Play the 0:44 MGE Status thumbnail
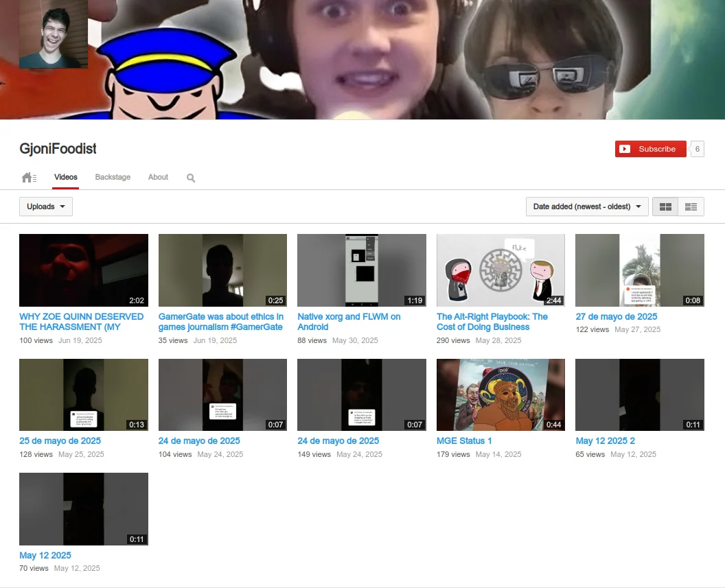The width and height of the screenshot is (725, 588). (x=500, y=395)
